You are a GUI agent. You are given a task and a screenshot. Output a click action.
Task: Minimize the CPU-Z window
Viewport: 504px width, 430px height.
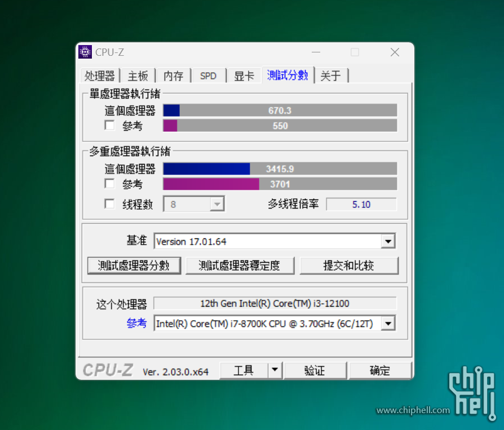[x=316, y=52]
